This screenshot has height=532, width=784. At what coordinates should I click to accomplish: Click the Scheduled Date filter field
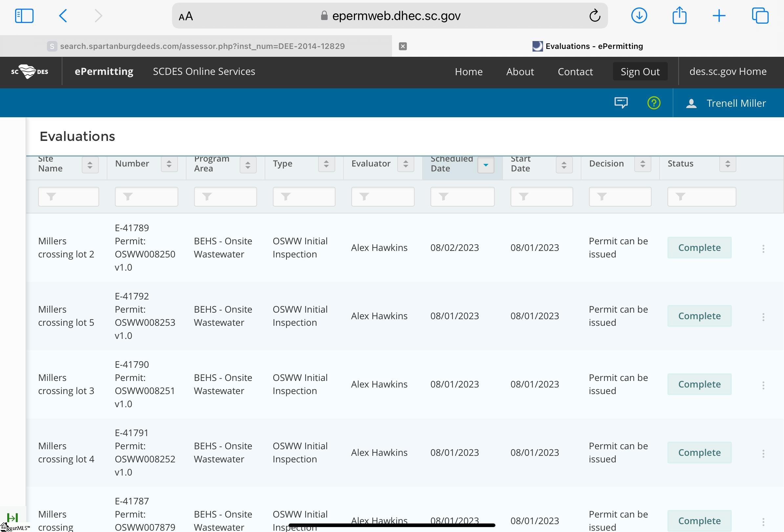[463, 197]
